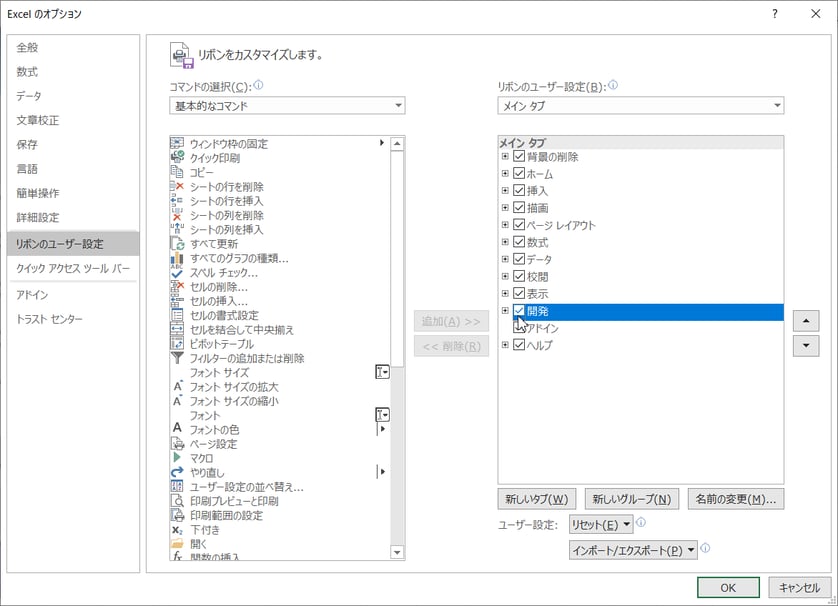Click the シートの行を挿入 icon

(x=177, y=200)
